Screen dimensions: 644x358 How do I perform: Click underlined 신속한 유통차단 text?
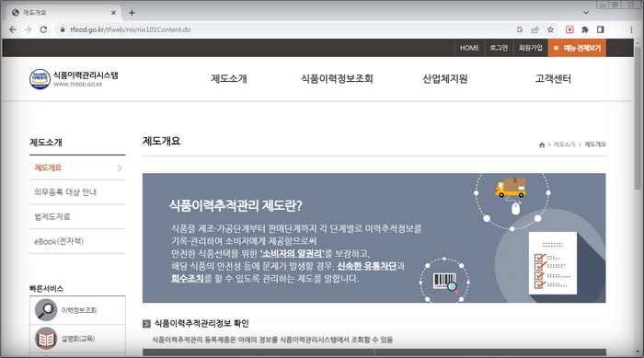coord(367,266)
